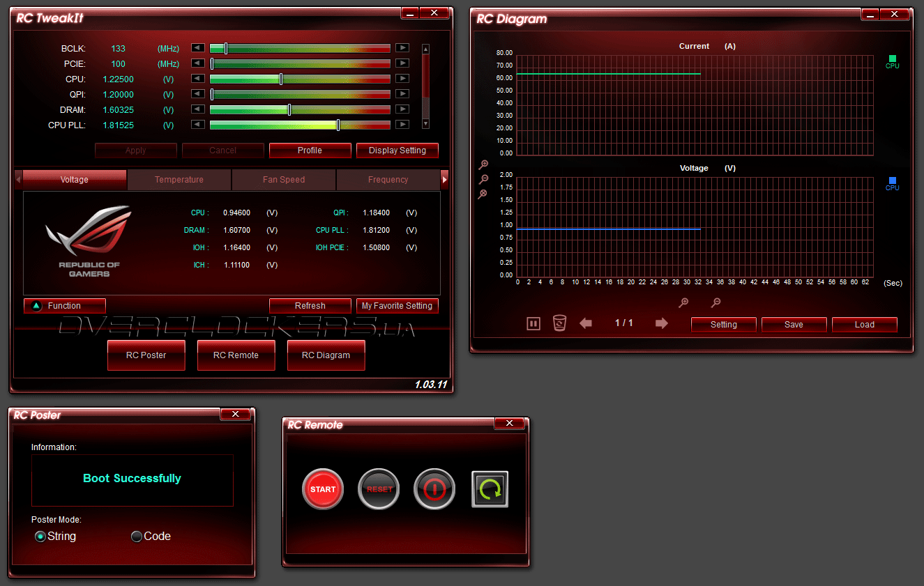Lower CPU PLL voltage with its left arrow
The image size is (924, 586).
(198, 125)
